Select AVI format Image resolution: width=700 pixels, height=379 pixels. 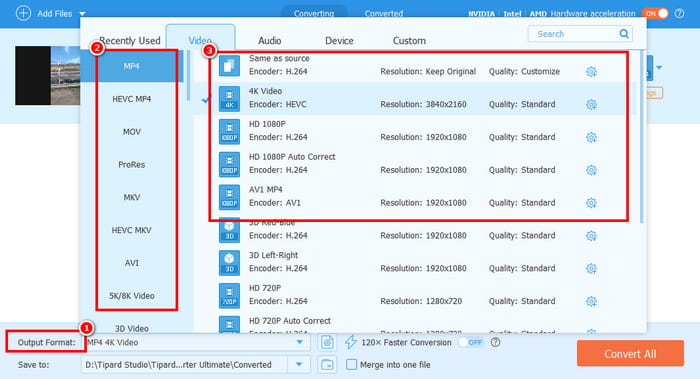131,263
